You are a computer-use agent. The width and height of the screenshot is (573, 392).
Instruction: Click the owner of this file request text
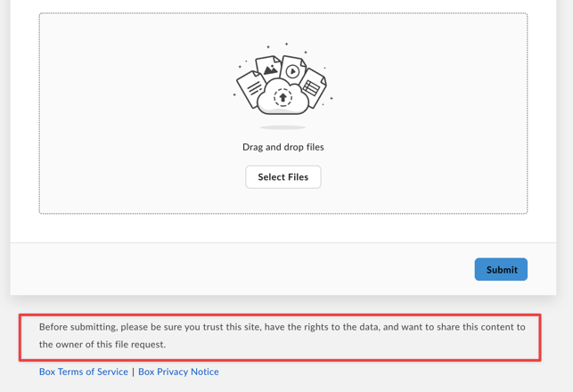(102, 345)
